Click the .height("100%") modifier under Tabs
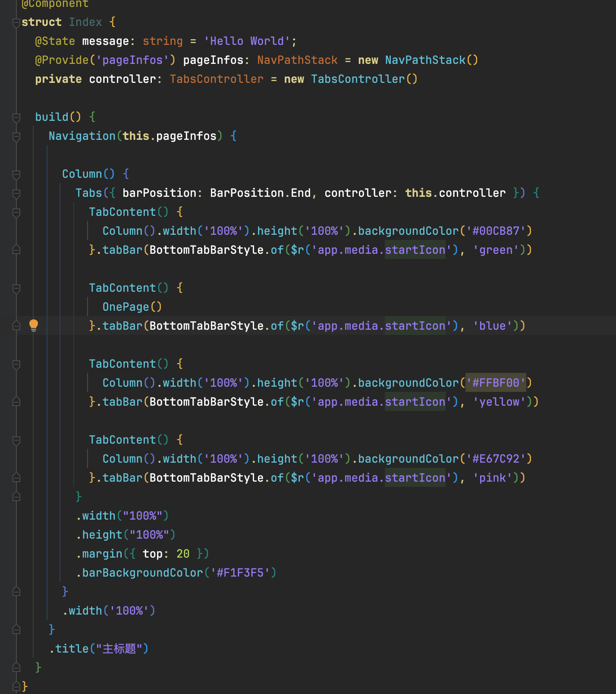This screenshot has height=694, width=616. click(126, 535)
